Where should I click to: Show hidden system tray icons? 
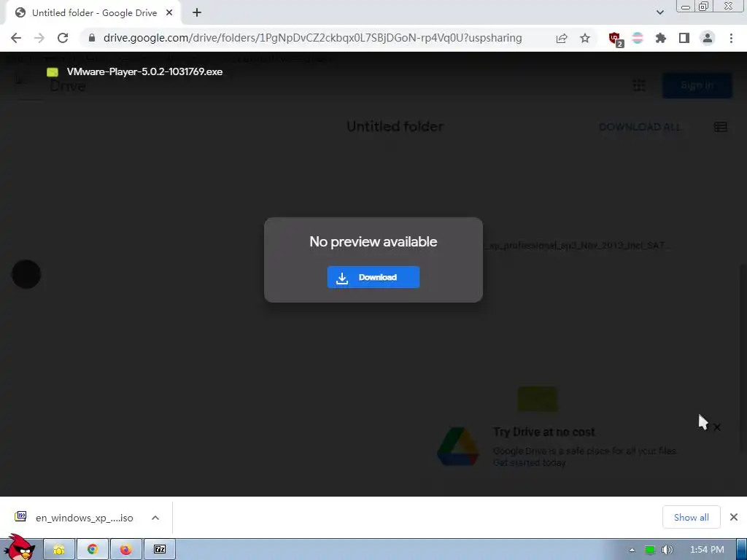632,550
